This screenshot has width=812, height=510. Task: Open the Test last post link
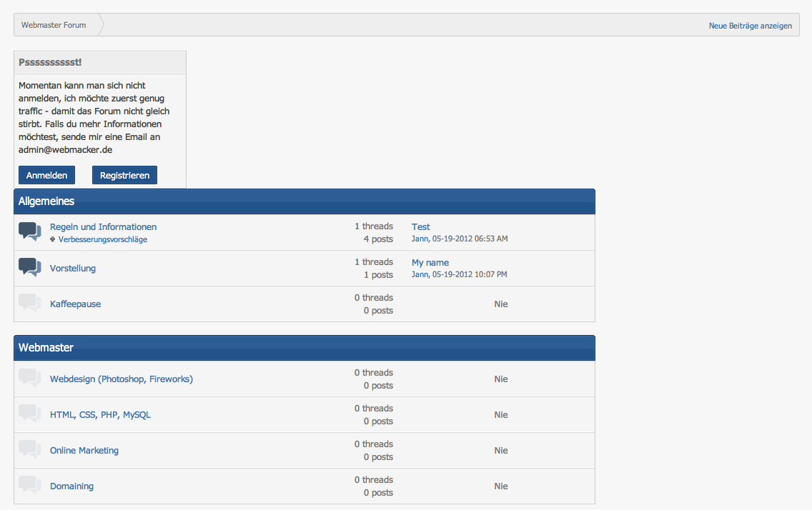pyautogui.click(x=420, y=226)
